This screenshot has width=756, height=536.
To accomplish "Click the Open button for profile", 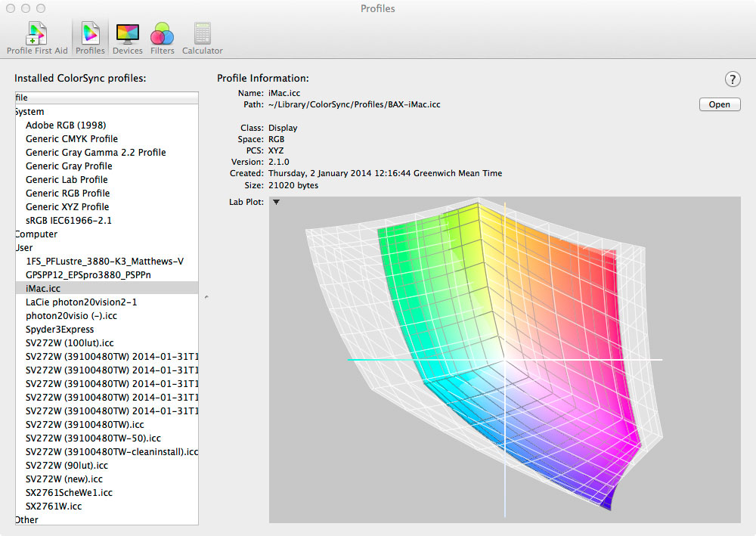I will click(720, 104).
